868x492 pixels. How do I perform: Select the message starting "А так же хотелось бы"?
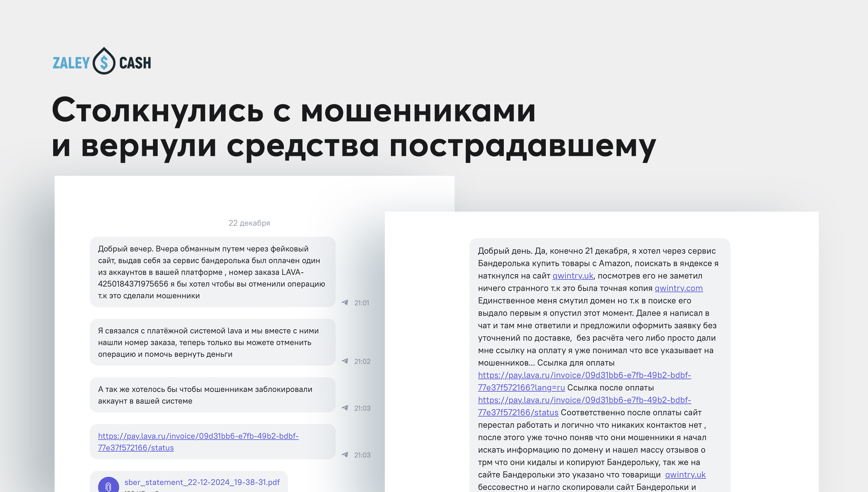213,395
